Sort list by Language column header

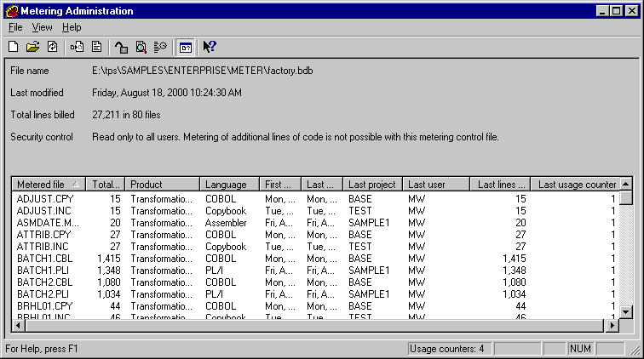(229, 185)
